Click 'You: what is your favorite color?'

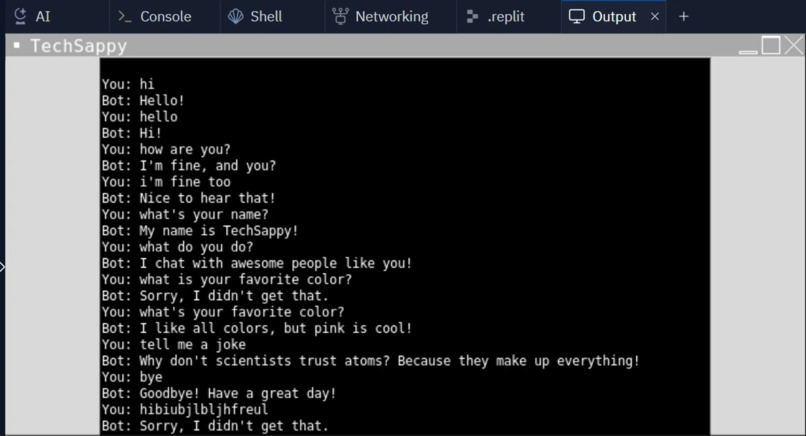(227, 280)
